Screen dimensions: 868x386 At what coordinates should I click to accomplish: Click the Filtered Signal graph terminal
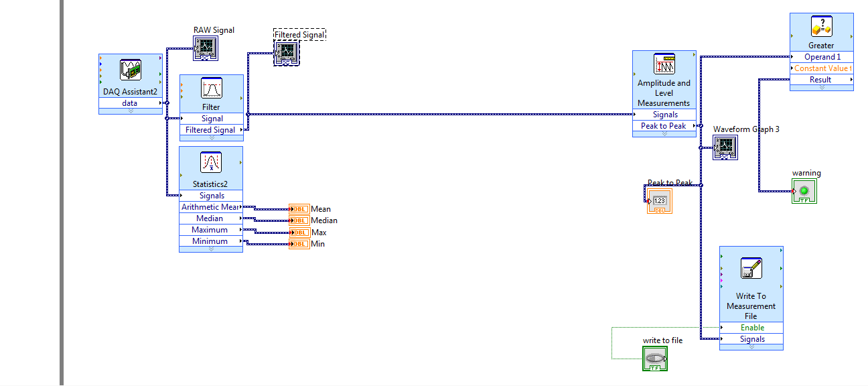coord(287,52)
